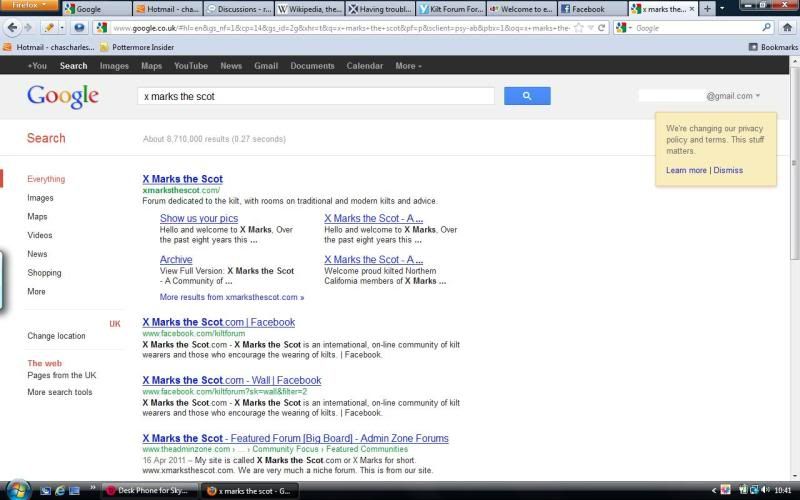Open 'X Marks the Scot.com | Facebook' result
This screenshot has height=500, width=800.
(x=219, y=322)
